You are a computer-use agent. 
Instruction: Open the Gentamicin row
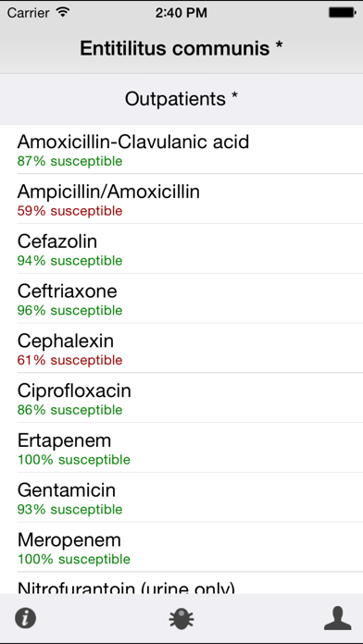click(x=181, y=498)
